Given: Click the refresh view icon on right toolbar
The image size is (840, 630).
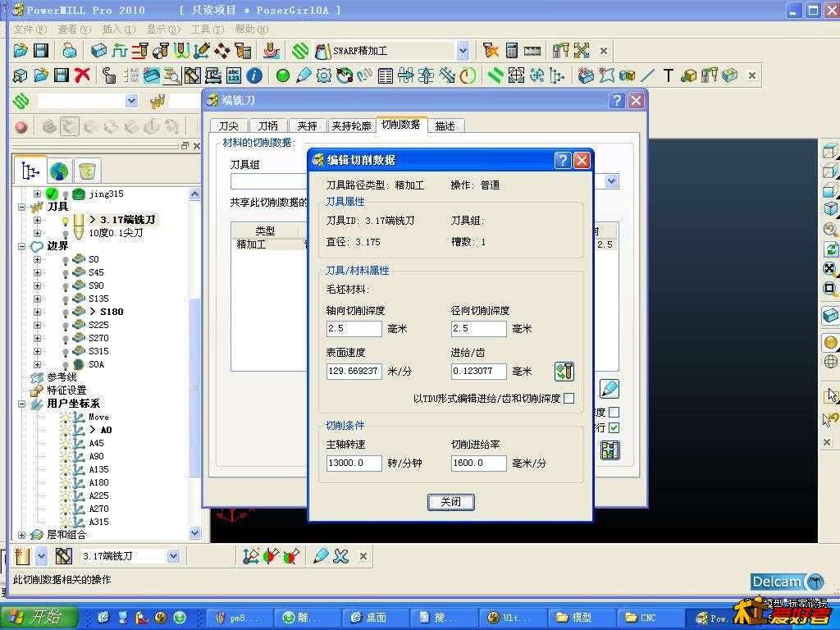Looking at the screenshot, I should pyautogui.click(x=830, y=249).
